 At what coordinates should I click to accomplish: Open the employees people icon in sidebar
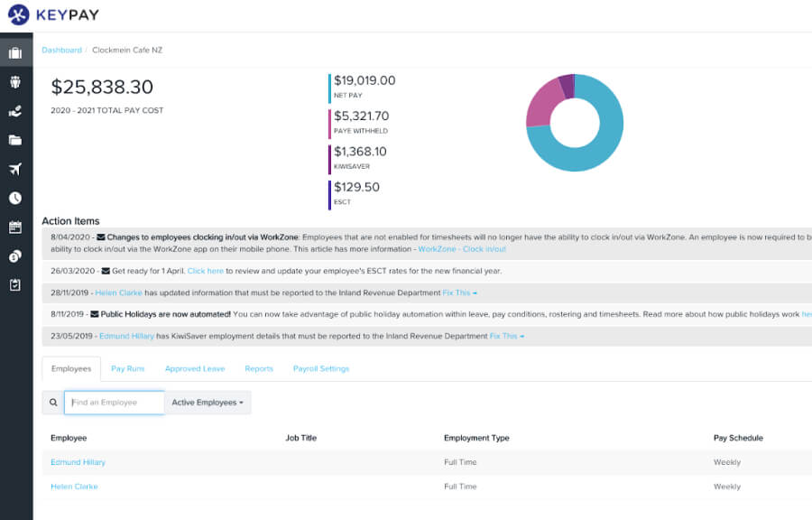point(15,82)
